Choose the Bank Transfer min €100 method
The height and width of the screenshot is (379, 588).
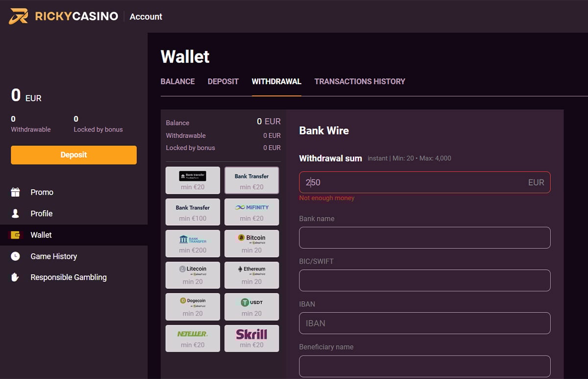pyautogui.click(x=193, y=212)
